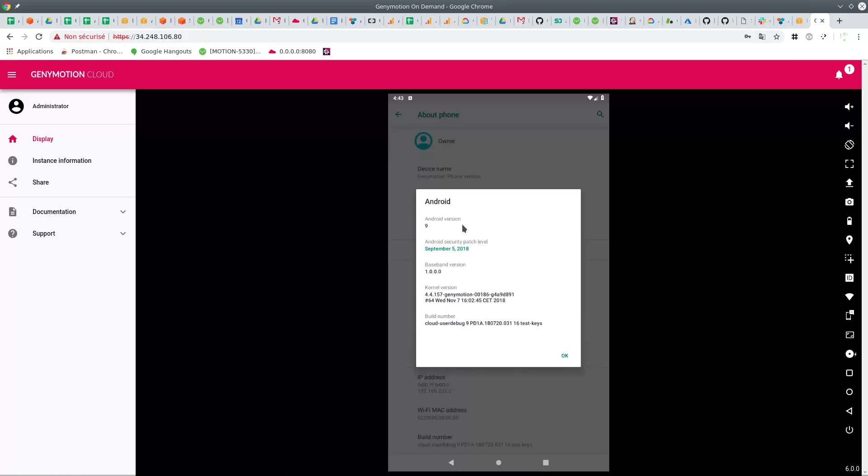Tap Owner profile avatar on phone

[423, 141]
